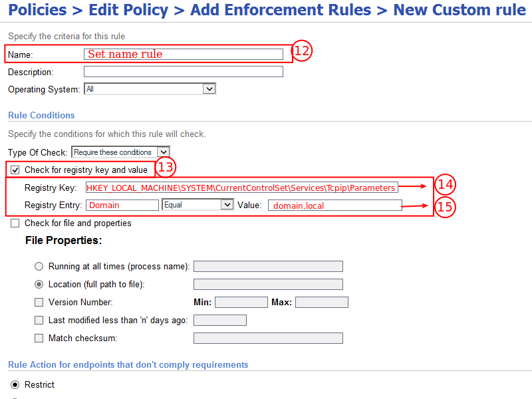The image size is (532, 399).
Task: Click the Registry Key text field
Action: [242, 188]
